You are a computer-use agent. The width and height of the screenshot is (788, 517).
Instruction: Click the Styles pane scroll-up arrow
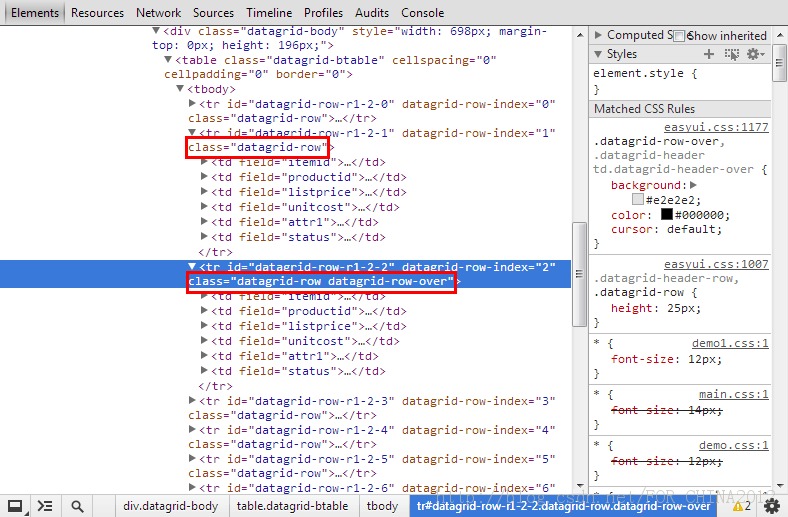click(x=779, y=35)
